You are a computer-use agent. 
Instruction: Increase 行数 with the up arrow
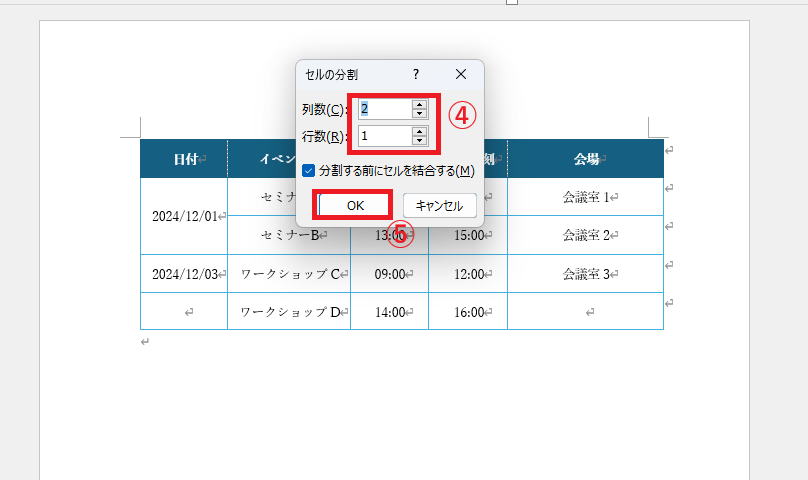pyautogui.click(x=419, y=131)
